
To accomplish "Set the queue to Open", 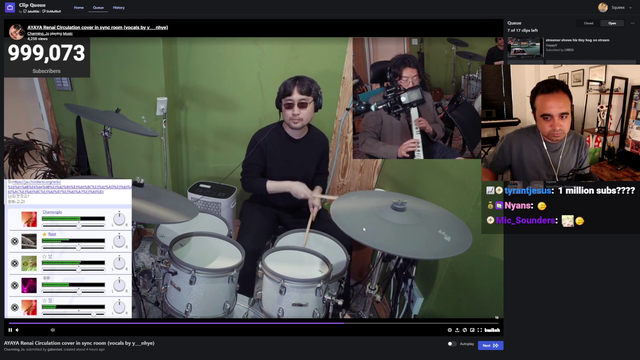I will click(x=612, y=23).
